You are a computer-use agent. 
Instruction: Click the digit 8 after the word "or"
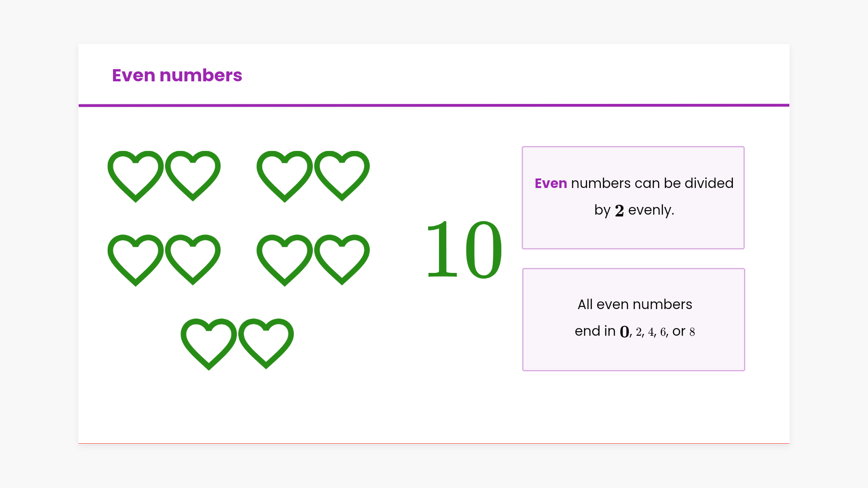coord(692,333)
